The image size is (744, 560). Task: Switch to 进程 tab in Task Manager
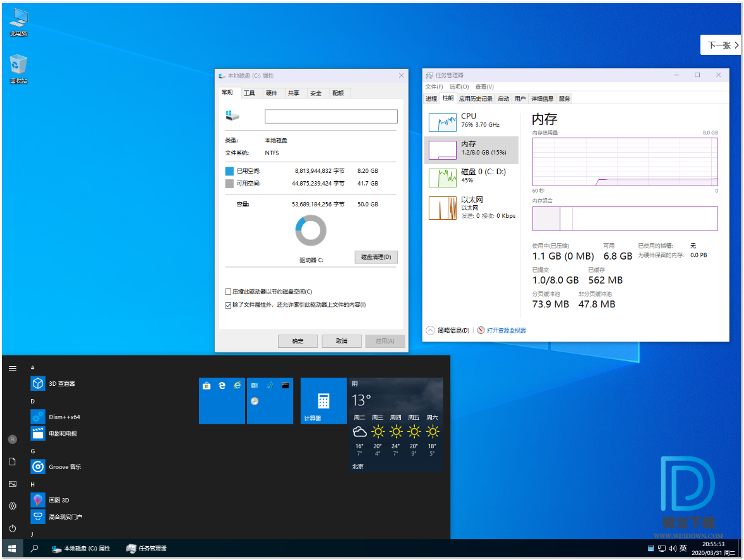pos(431,98)
